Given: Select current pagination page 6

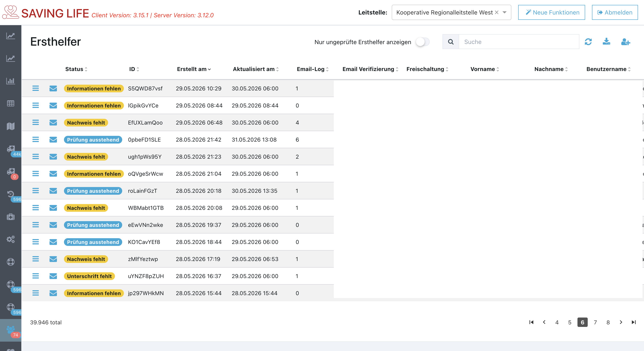Looking at the screenshot, I should click(x=582, y=322).
